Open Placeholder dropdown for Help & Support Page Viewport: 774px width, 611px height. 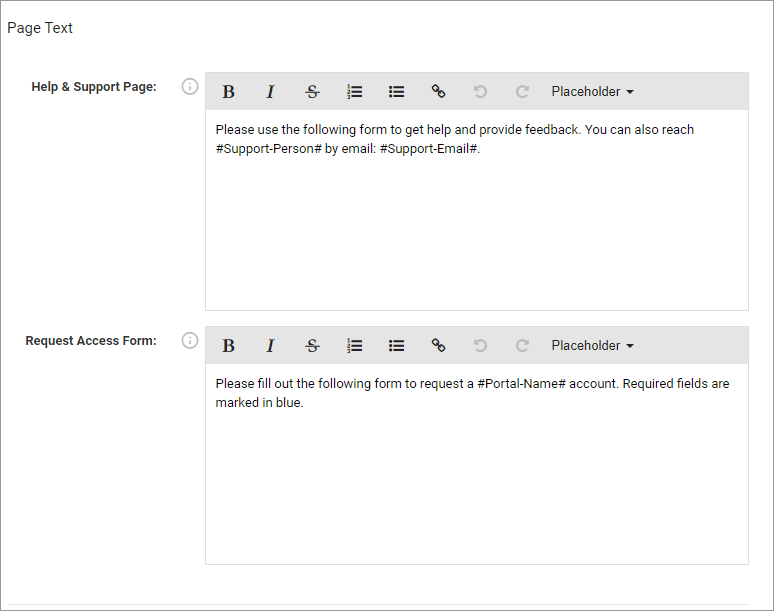point(592,92)
